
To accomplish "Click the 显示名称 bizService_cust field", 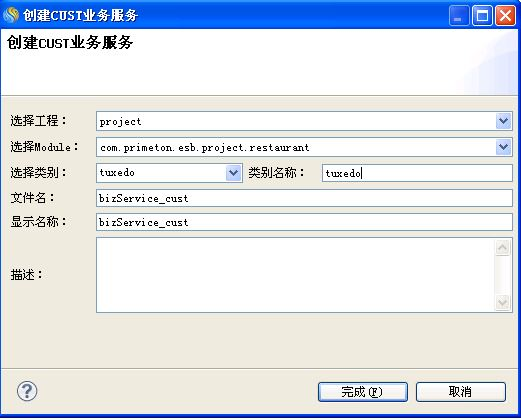I will pyautogui.click(x=304, y=222).
